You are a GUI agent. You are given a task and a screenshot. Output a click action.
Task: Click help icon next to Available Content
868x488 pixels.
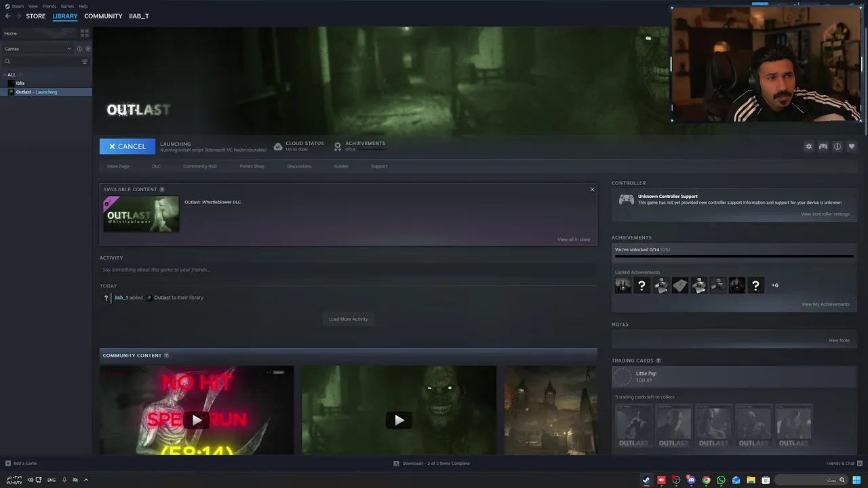click(162, 190)
